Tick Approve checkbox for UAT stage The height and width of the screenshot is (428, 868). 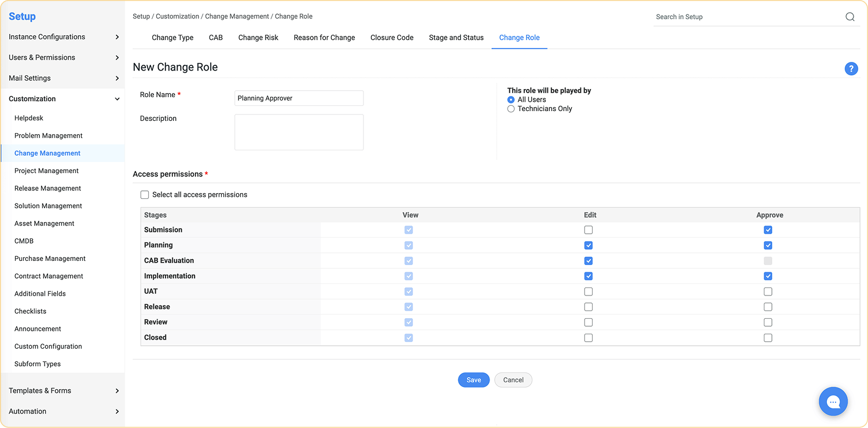[x=768, y=292]
